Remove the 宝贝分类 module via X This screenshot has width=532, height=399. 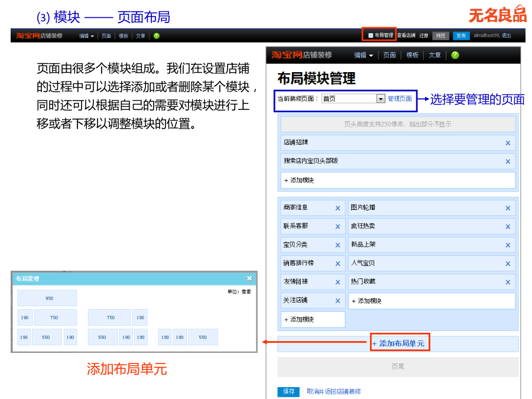click(x=338, y=245)
